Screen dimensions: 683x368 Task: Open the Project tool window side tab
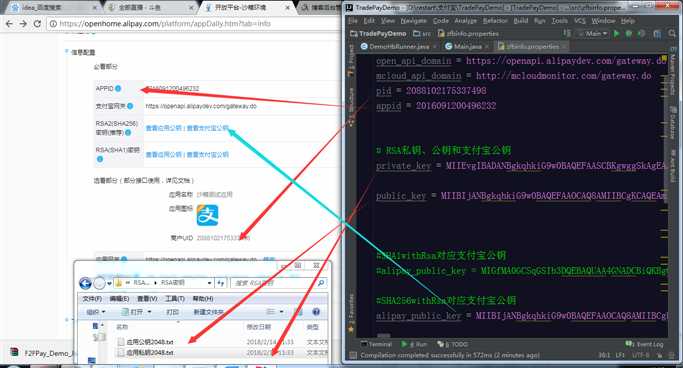point(351,60)
